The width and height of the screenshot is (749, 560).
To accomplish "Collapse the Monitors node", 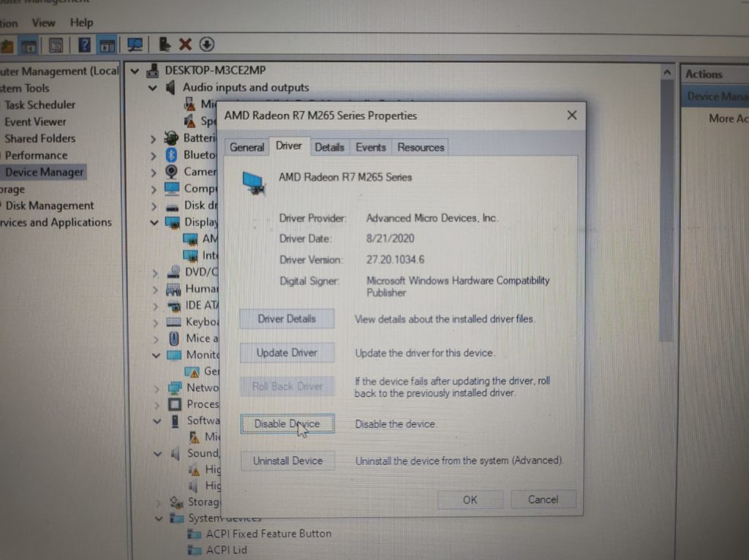I will 156,355.
